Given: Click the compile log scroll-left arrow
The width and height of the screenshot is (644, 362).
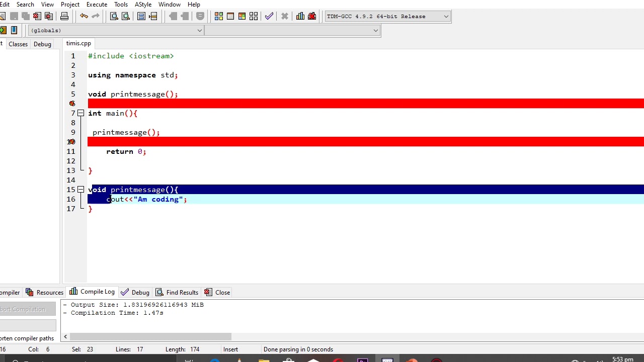Looking at the screenshot, I should [65, 337].
